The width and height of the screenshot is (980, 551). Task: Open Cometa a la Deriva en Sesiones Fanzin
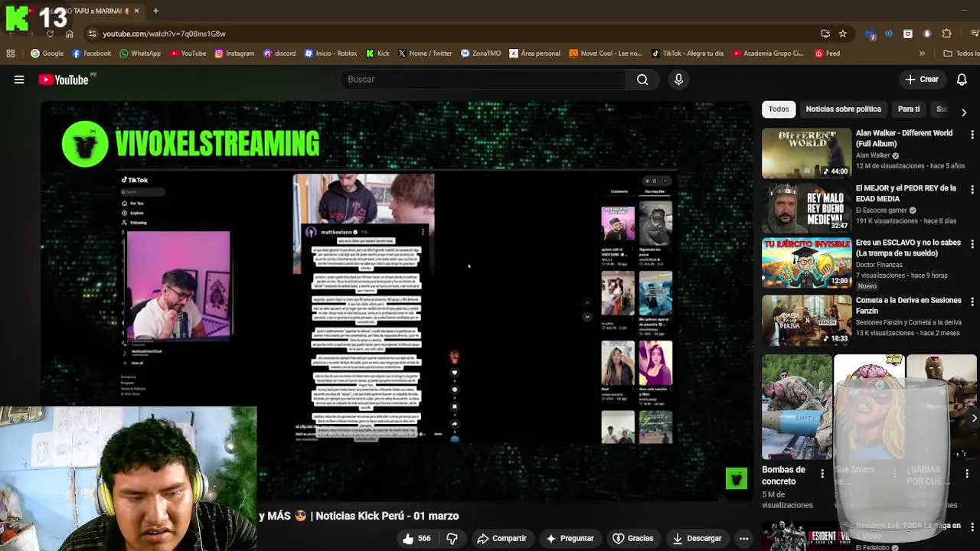coord(908,305)
